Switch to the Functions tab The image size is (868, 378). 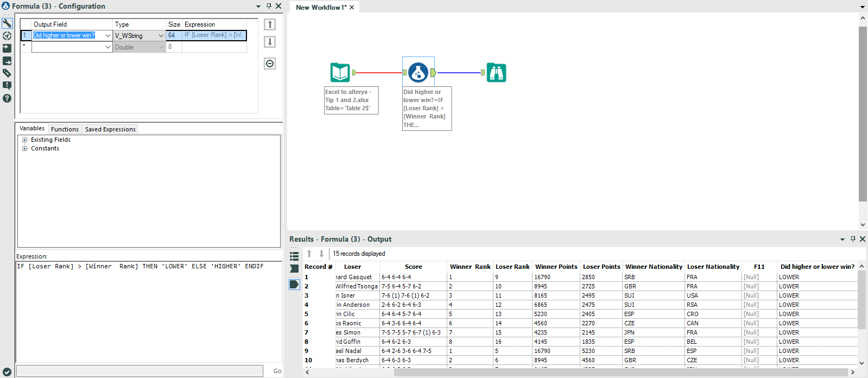pos(65,129)
